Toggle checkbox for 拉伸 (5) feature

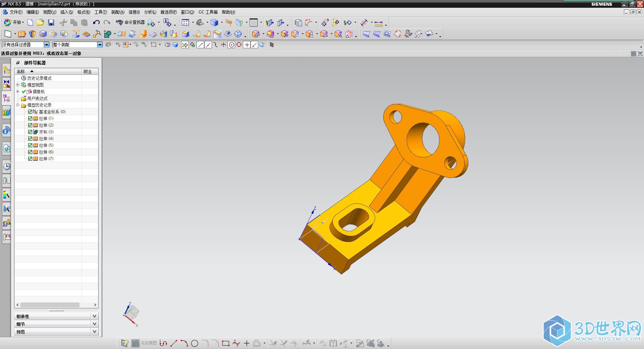click(x=30, y=145)
